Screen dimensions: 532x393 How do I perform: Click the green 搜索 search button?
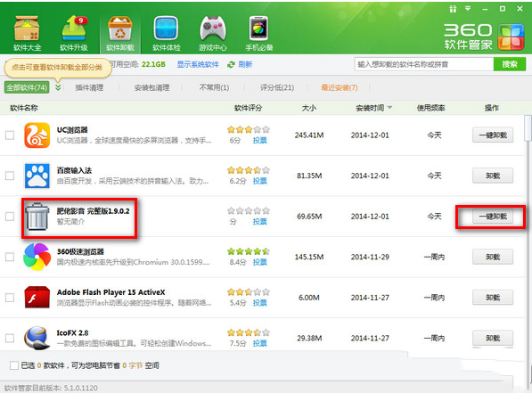(x=510, y=64)
